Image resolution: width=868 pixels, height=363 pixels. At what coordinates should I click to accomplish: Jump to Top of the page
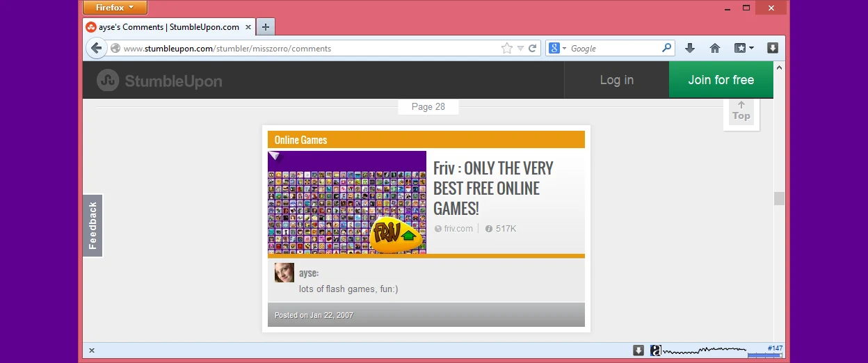(x=741, y=111)
